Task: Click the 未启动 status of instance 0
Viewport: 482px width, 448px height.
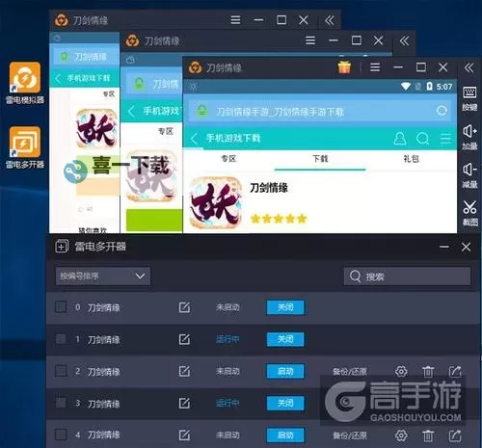Action: coord(228,307)
